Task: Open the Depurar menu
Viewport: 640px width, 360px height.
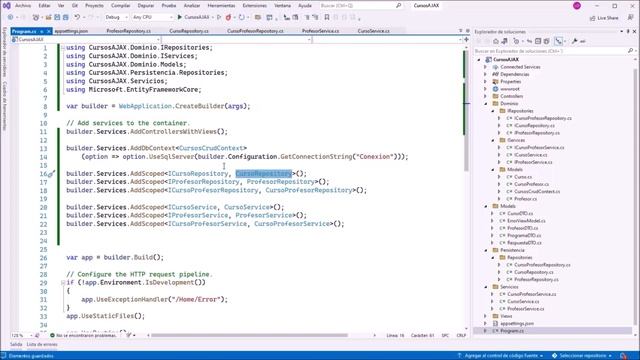Action: pyautogui.click(x=146, y=6)
